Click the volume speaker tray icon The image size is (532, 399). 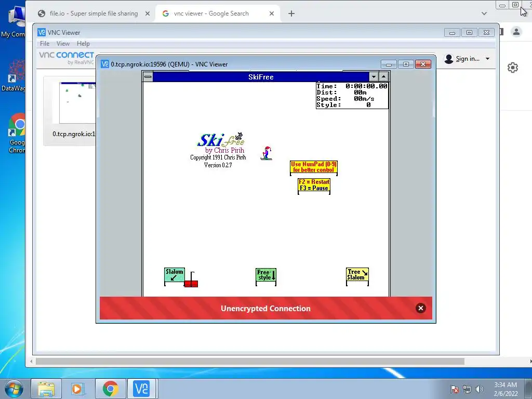pyautogui.click(x=480, y=389)
